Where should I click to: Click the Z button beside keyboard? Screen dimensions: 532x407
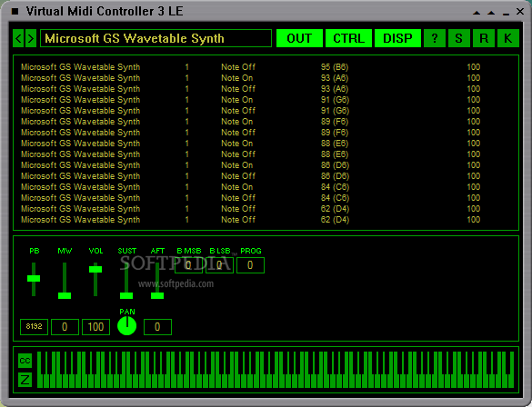pyautogui.click(x=25, y=380)
